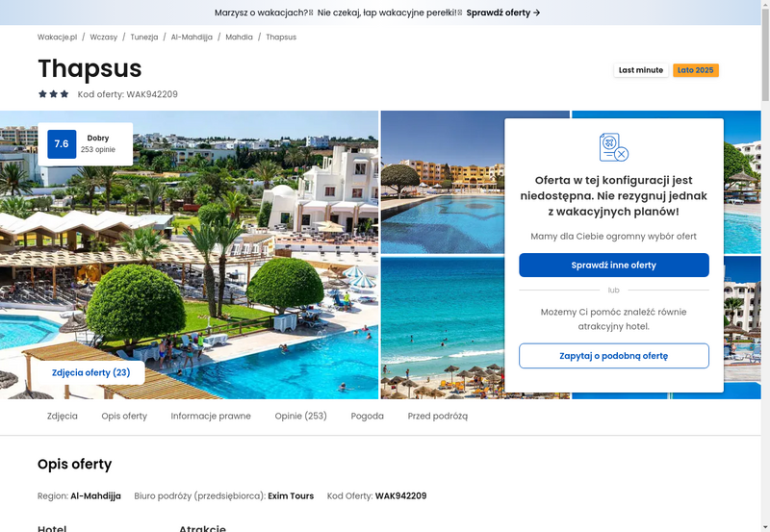The height and width of the screenshot is (532, 770).
Task: Select the Last minute tag
Action: pyautogui.click(x=641, y=70)
